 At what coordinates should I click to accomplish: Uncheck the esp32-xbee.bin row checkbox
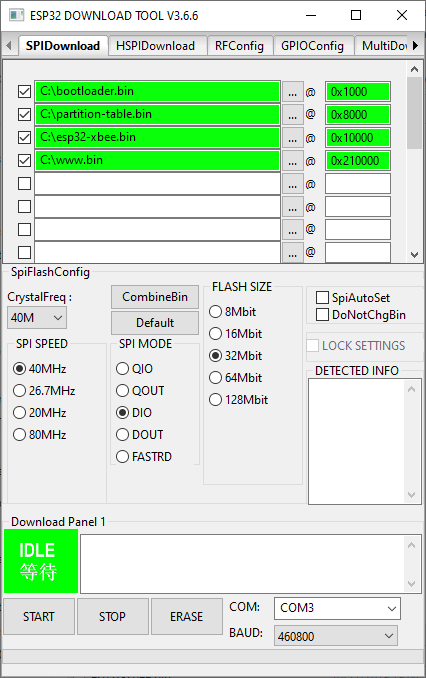[x=25, y=137]
